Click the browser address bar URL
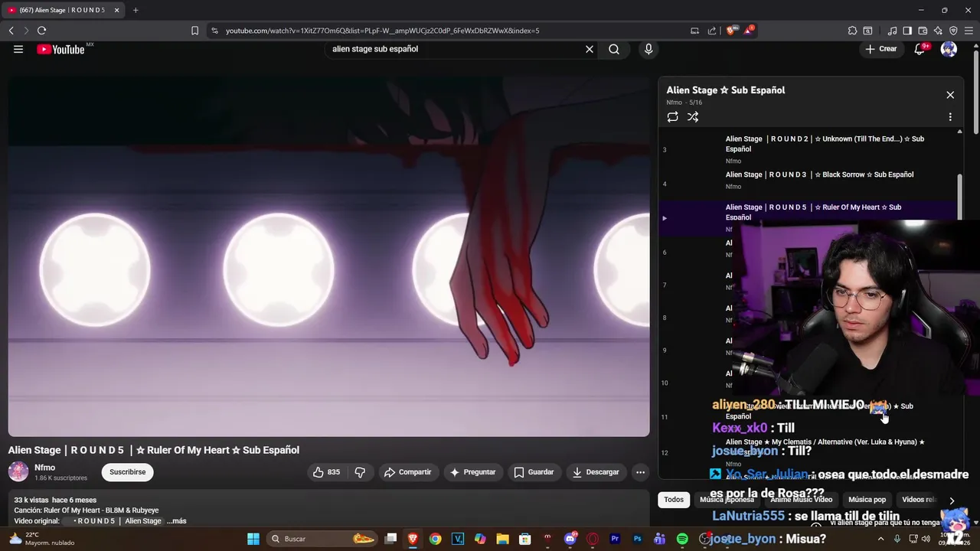This screenshot has height=551, width=980. click(382, 31)
